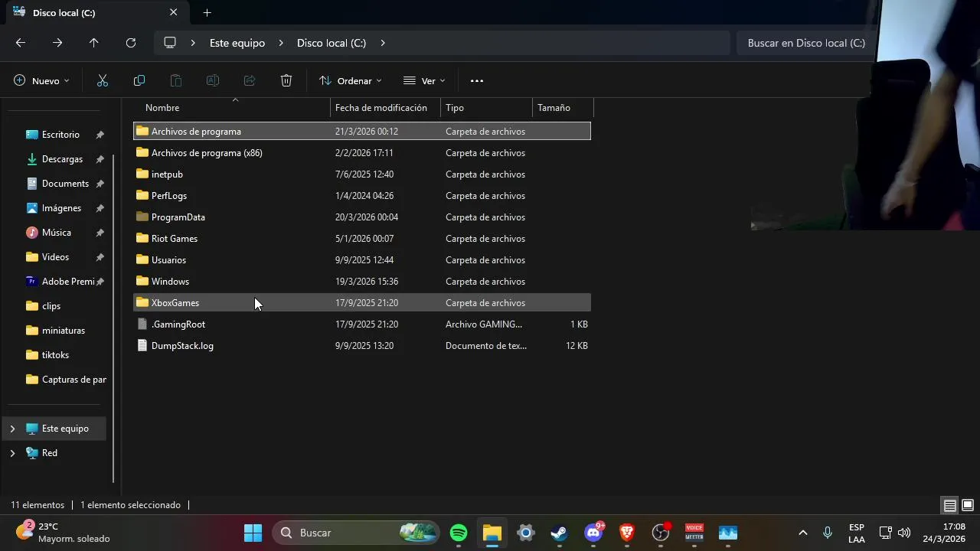
Task: Select the Riot Games folder
Action: pyautogui.click(x=362, y=239)
